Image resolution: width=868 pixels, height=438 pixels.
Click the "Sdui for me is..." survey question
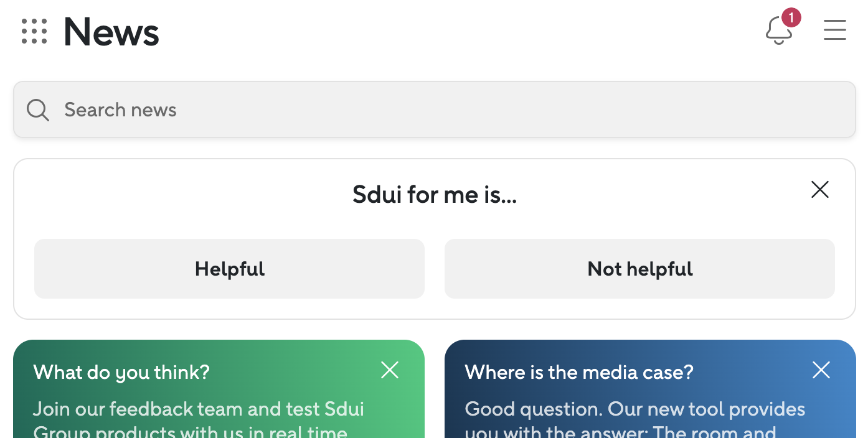[x=434, y=195]
